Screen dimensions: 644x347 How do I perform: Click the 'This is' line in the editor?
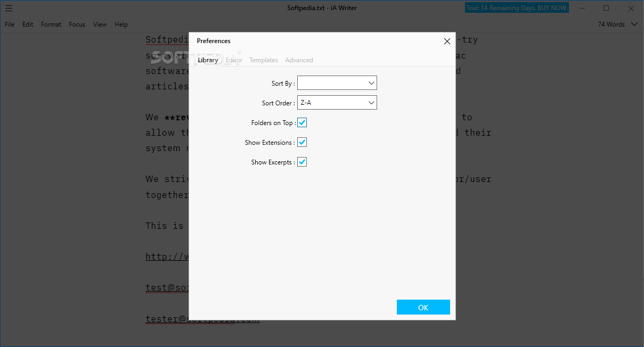pos(165,226)
